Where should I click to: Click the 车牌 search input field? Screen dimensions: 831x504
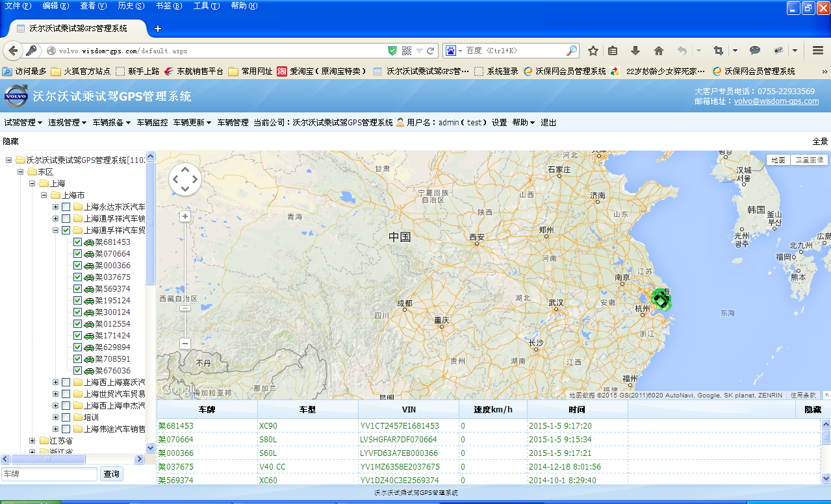pyautogui.click(x=49, y=474)
